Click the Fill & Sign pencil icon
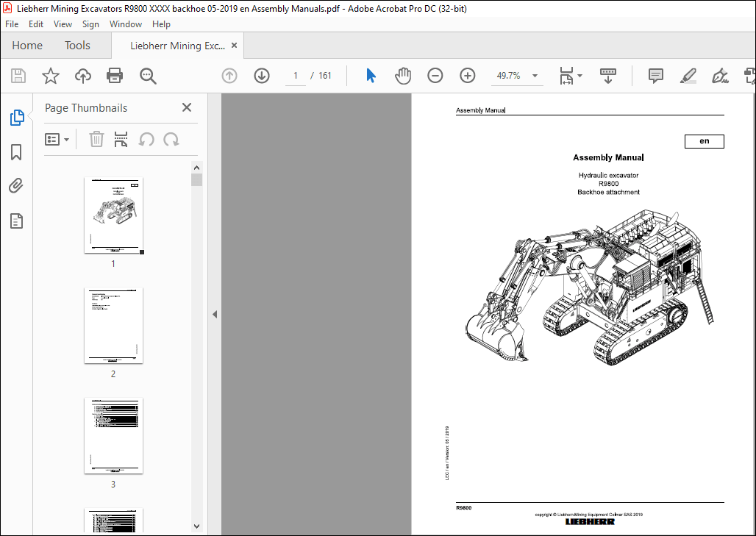Image resolution: width=756 pixels, height=536 pixels. click(x=687, y=76)
